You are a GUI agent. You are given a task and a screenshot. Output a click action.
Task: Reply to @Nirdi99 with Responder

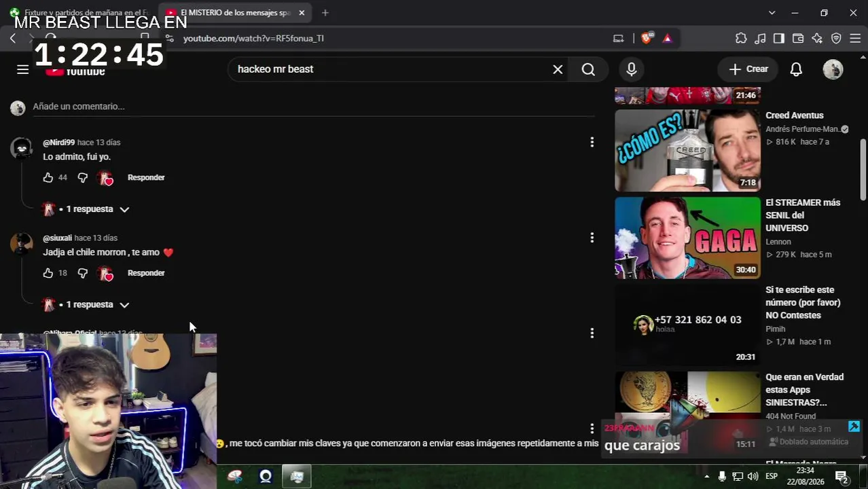coord(146,177)
